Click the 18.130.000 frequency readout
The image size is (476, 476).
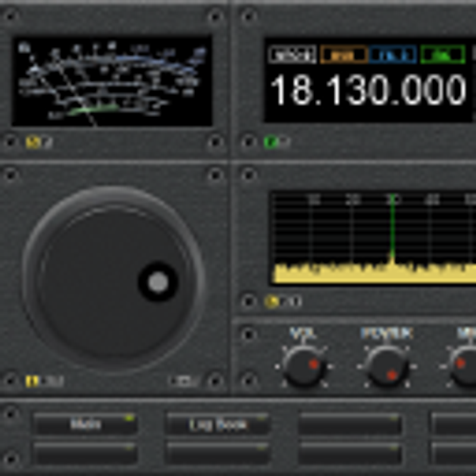tap(368, 90)
